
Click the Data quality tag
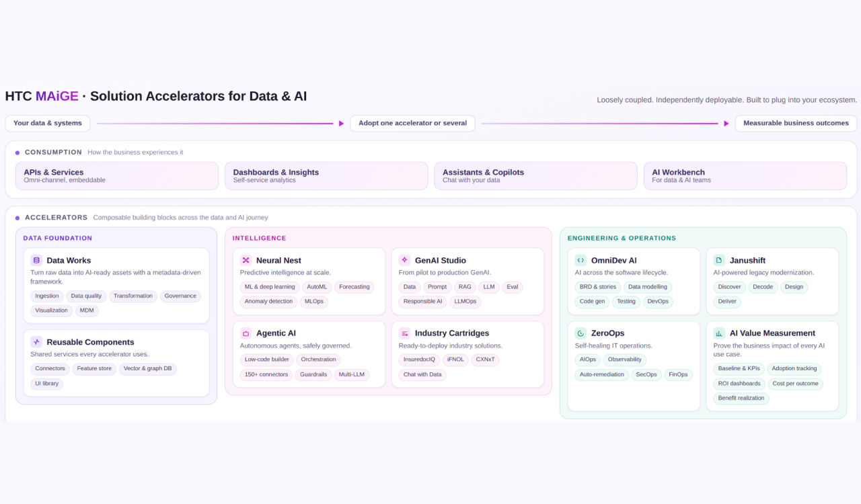tap(87, 296)
